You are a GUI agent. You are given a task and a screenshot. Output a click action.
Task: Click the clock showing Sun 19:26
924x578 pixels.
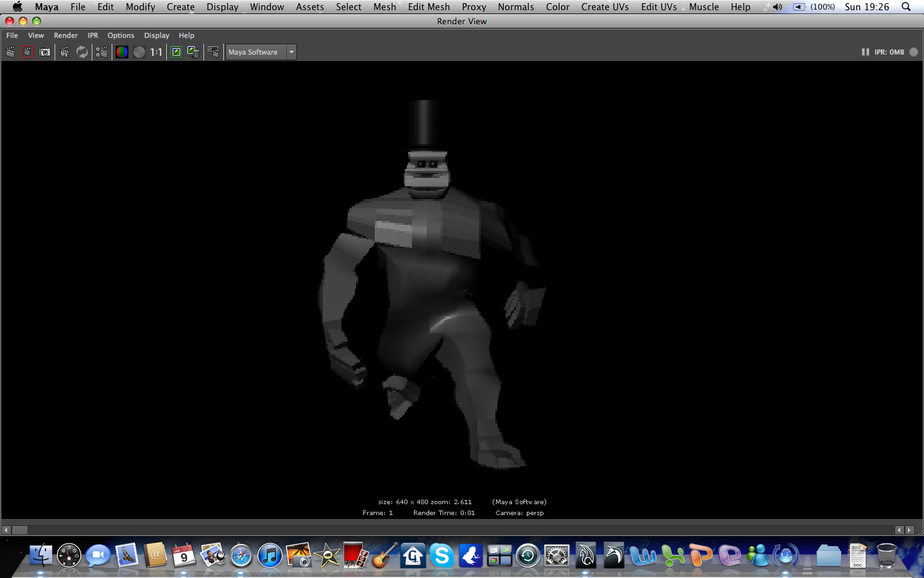coord(867,7)
